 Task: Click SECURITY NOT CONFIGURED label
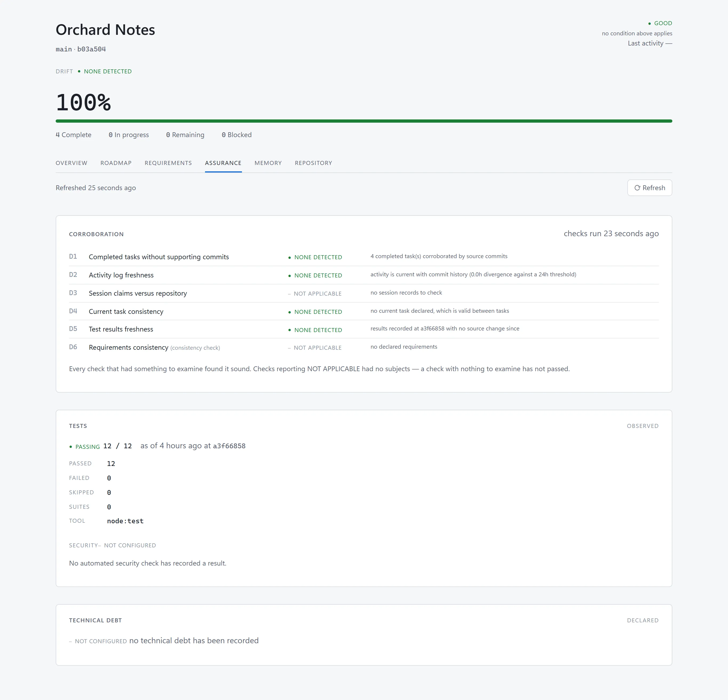pos(112,545)
